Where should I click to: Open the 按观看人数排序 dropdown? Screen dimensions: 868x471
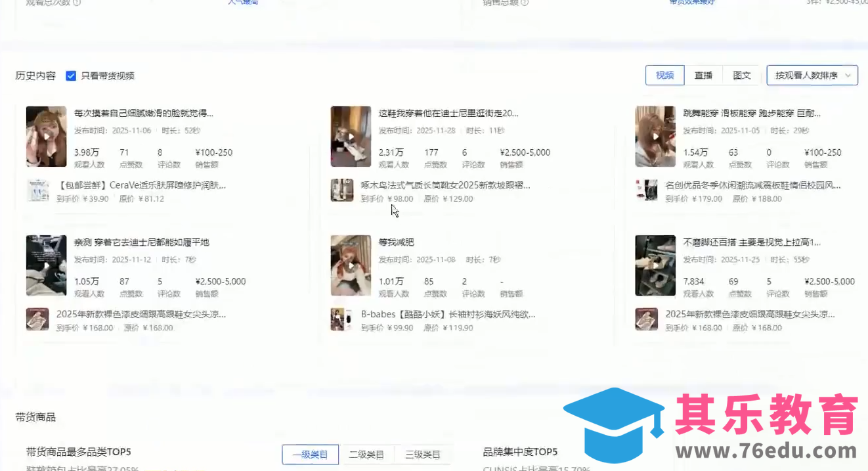tap(812, 75)
